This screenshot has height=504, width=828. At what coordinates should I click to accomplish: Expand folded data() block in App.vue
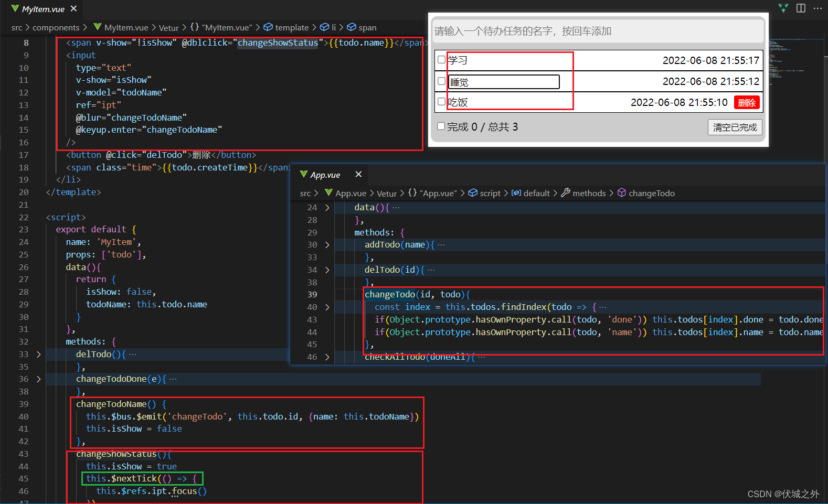(327, 208)
